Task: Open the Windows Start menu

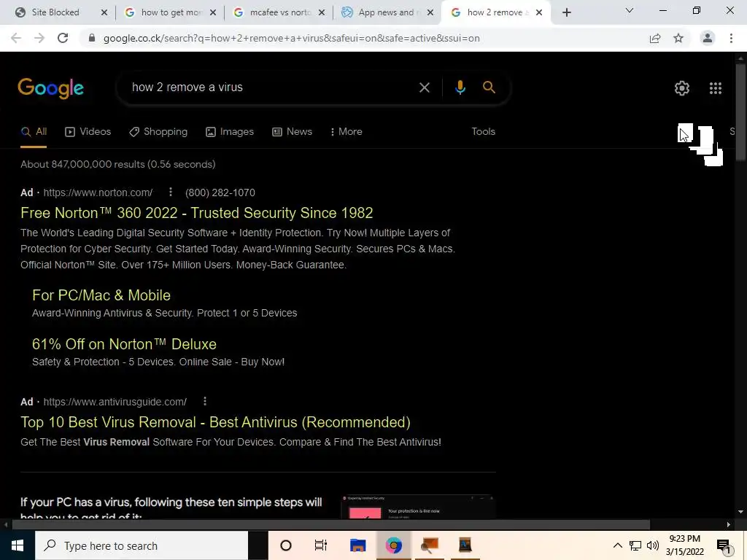Action: tap(18, 545)
